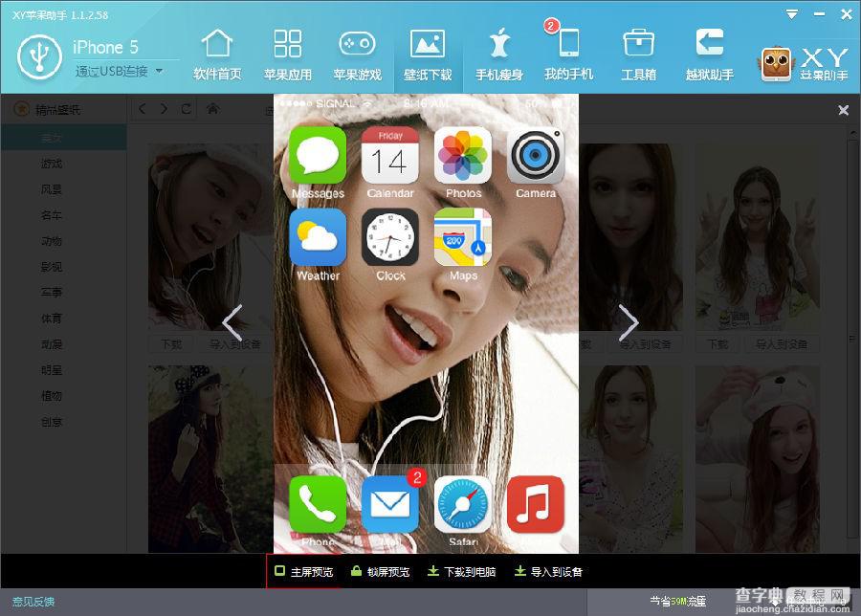Select 影视 wallpaper category
The image size is (861, 616).
pyautogui.click(x=52, y=267)
